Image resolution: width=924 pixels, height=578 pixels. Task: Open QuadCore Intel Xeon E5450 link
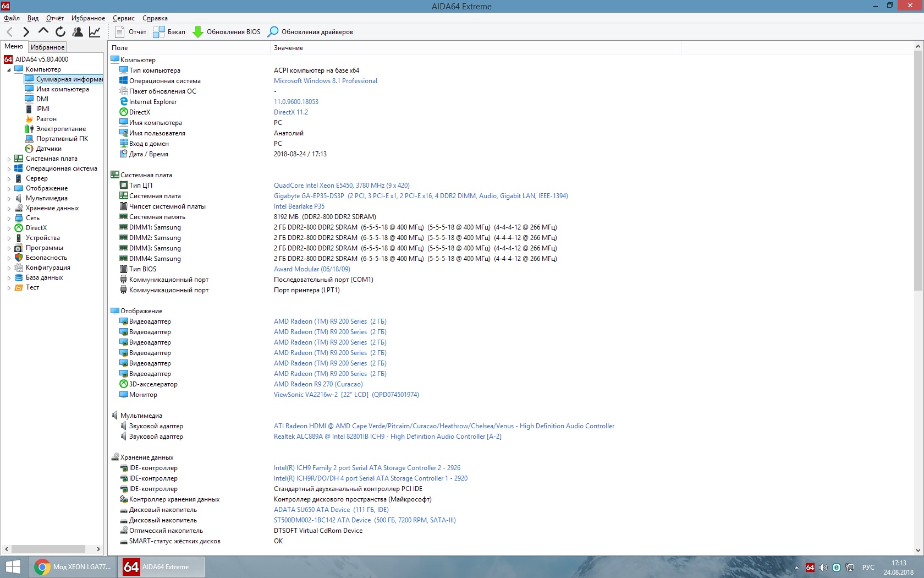coord(342,186)
